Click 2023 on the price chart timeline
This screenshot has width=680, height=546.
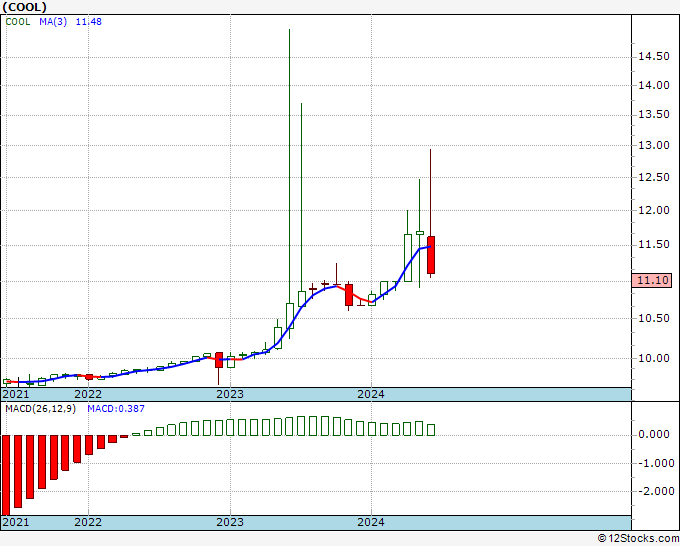(x=230, y=394)
